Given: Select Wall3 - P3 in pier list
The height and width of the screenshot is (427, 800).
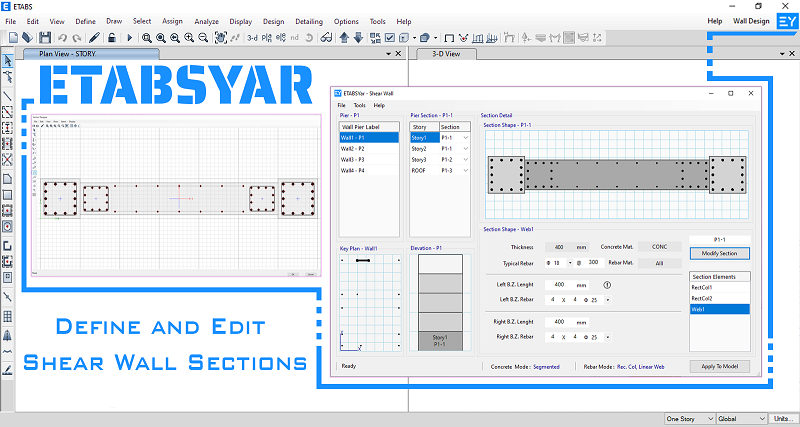Looking at the screenshot, I should (x=369, y=160).
